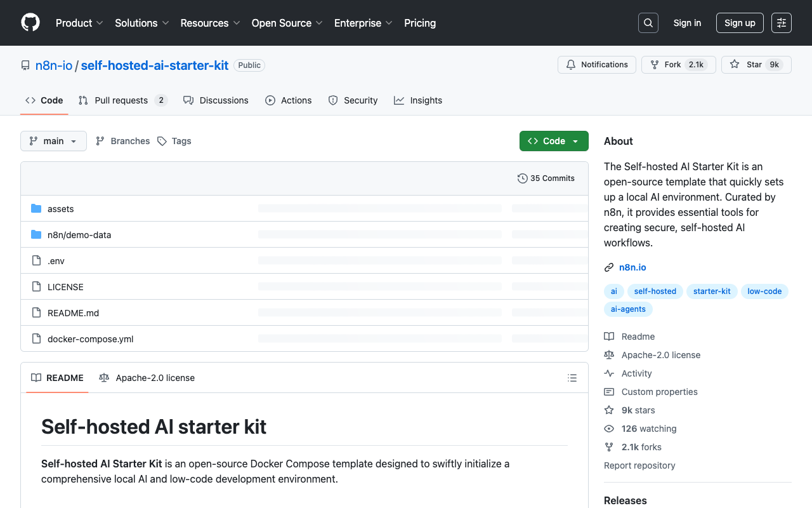Select the ai-agents topic tag

pos(628,309)
